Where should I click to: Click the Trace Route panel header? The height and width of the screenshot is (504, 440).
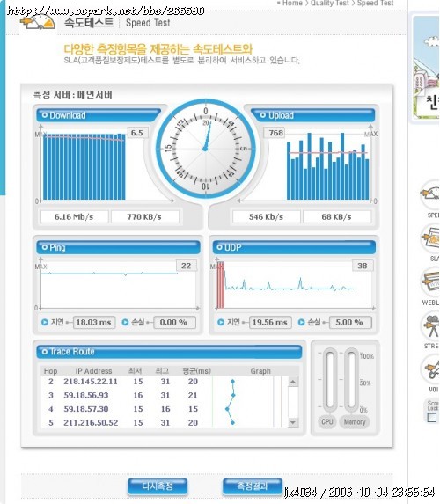(x=169, y=352)
